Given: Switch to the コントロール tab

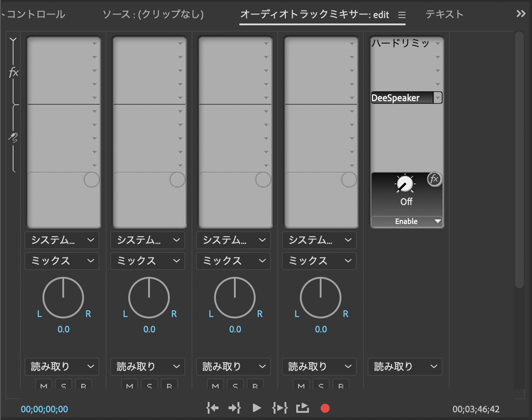Looking at the screenshot, I should [34, 14].
